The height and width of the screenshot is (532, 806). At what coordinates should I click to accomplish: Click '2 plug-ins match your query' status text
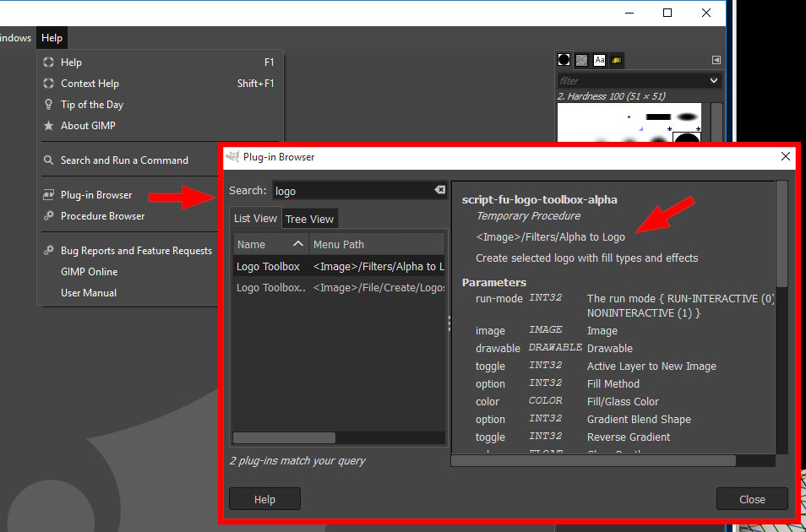(x=297, y=460)
